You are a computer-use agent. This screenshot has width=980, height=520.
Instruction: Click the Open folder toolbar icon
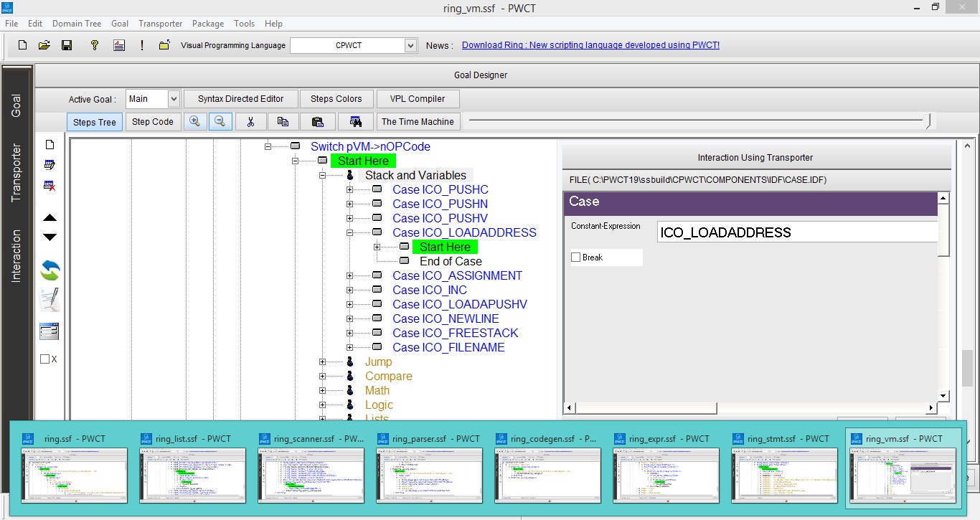tap(44, 45)
